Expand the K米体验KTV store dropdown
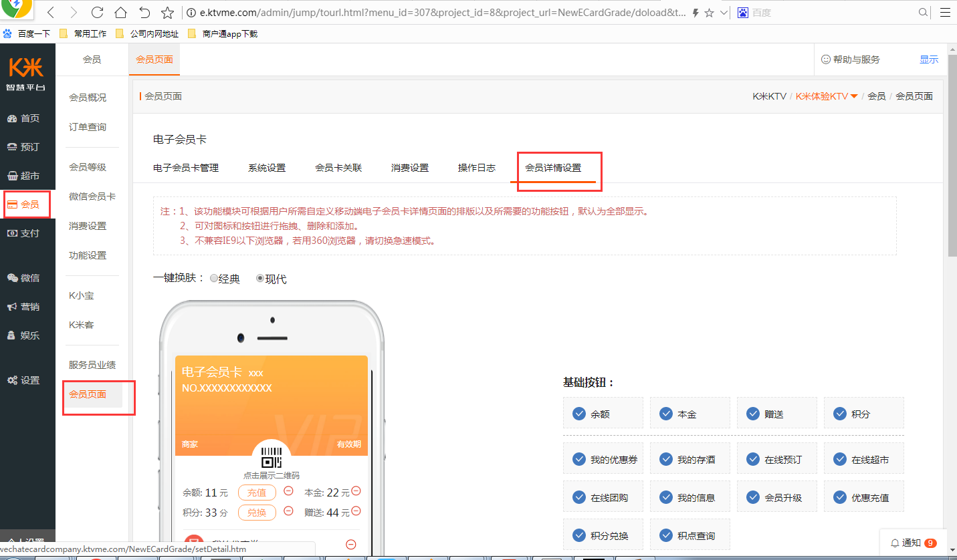Screen dimensions: 957x560 [x=827, y=96]
